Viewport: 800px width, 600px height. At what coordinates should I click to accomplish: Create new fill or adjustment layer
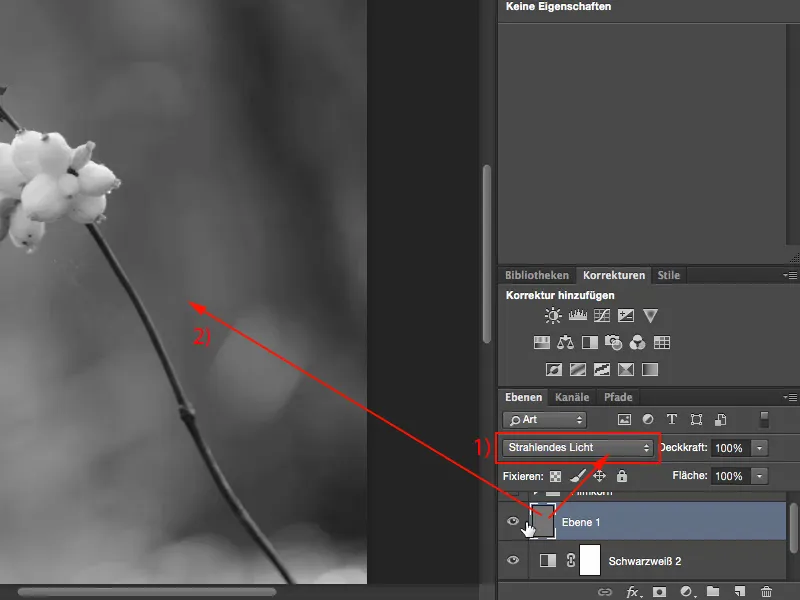[687, 592]
